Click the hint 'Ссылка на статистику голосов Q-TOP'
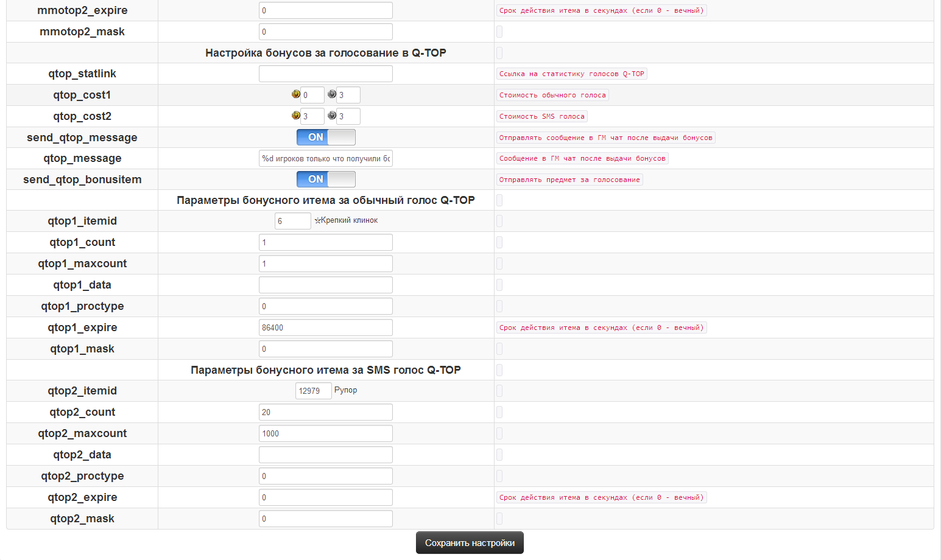Viewport: 941px width, 560px height. pos(572,74)
